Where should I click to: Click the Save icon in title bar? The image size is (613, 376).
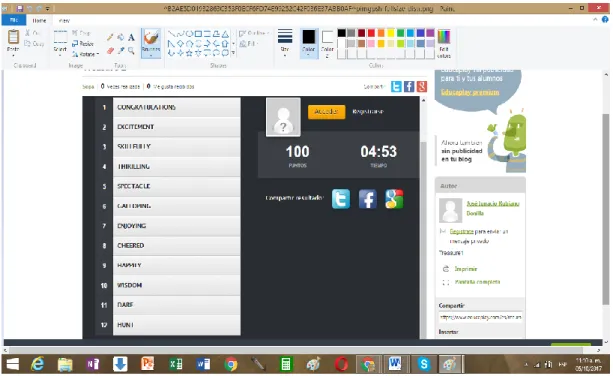[x=20, y=8]
